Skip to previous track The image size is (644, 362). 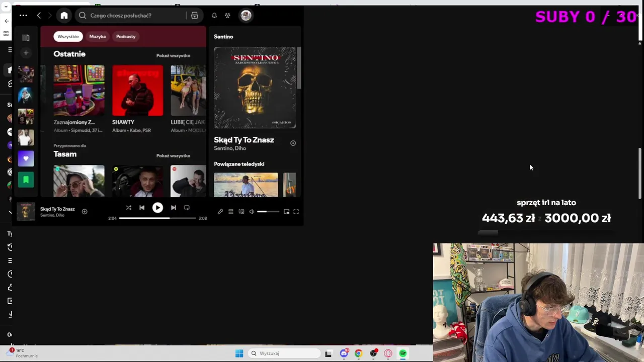click(142, 208)
